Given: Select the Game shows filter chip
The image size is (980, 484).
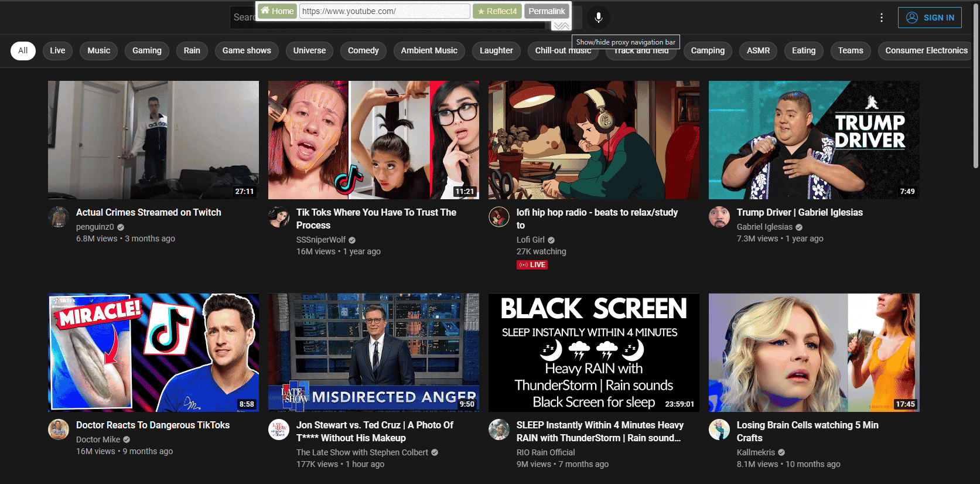Looking at the screenshot, I should [x=247, y=50].
